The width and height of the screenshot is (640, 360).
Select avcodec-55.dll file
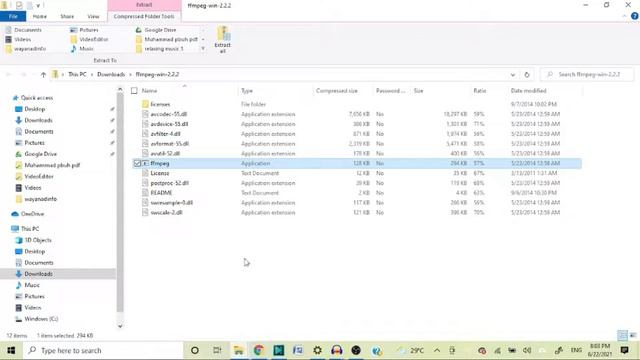(169, 114)
